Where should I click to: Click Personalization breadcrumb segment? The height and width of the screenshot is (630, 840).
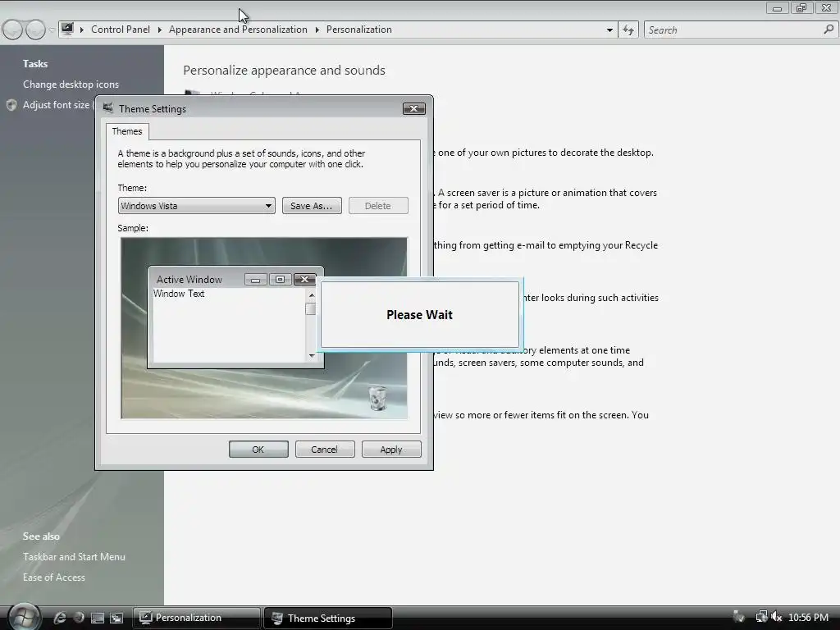(359, 30)
